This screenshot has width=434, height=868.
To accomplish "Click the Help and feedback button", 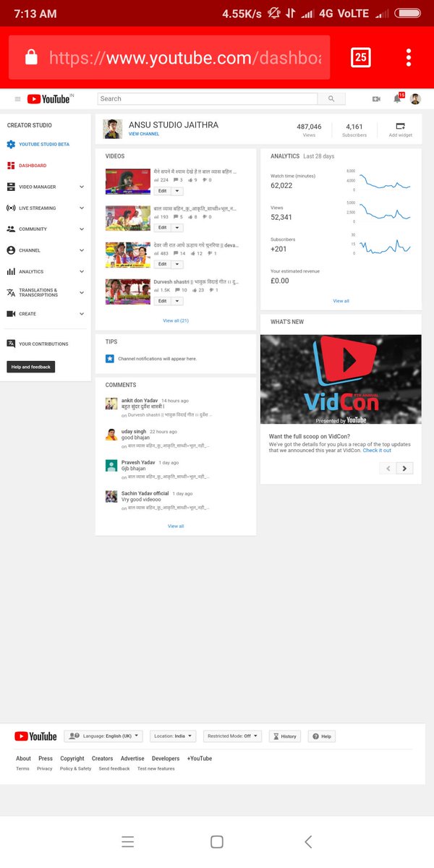I will (31, 367).
